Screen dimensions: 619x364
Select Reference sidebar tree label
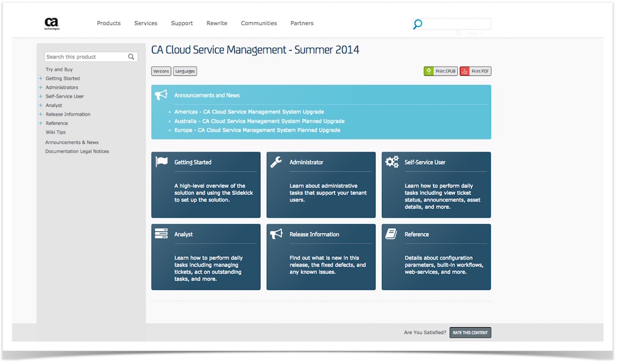pos(57,123)
